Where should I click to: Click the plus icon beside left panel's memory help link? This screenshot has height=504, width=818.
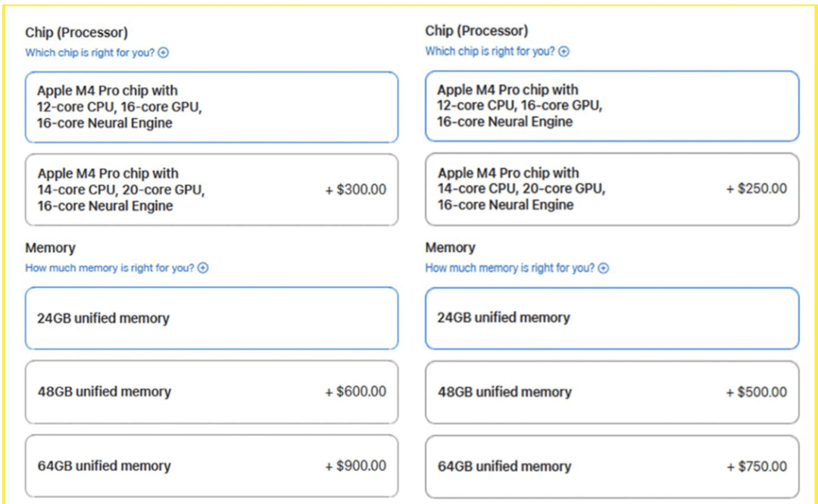click(203, 268)
